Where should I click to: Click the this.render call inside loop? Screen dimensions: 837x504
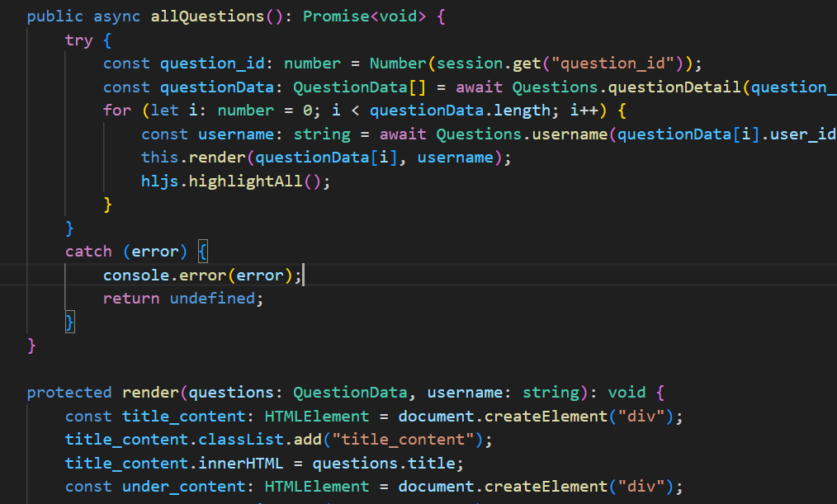183,158
